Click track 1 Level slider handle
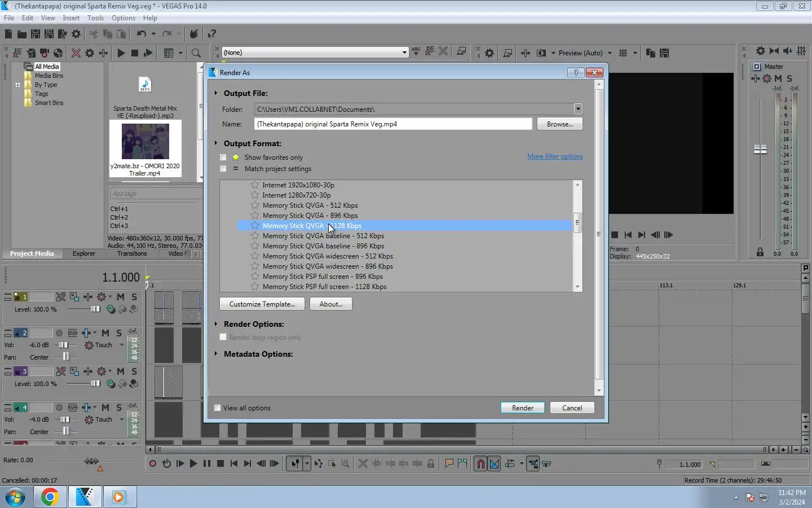The height and width of the screenshot is (508, 812). click(x=95, y=309)
